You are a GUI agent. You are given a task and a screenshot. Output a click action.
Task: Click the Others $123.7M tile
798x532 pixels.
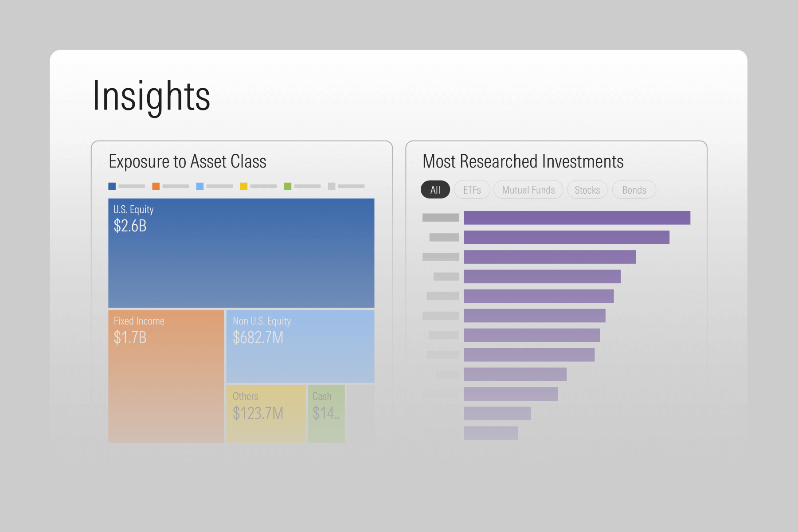click(x=266, y=414)
